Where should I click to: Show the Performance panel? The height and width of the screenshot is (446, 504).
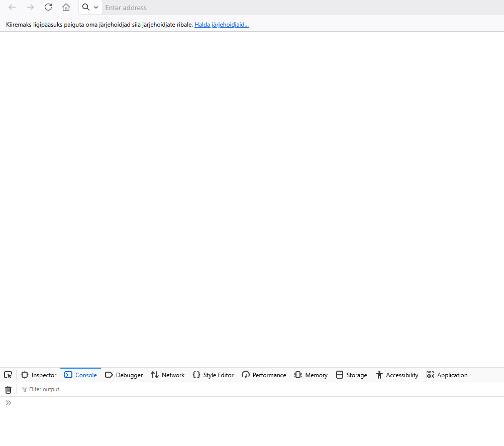pyautogui.click(x=264, y=375)
